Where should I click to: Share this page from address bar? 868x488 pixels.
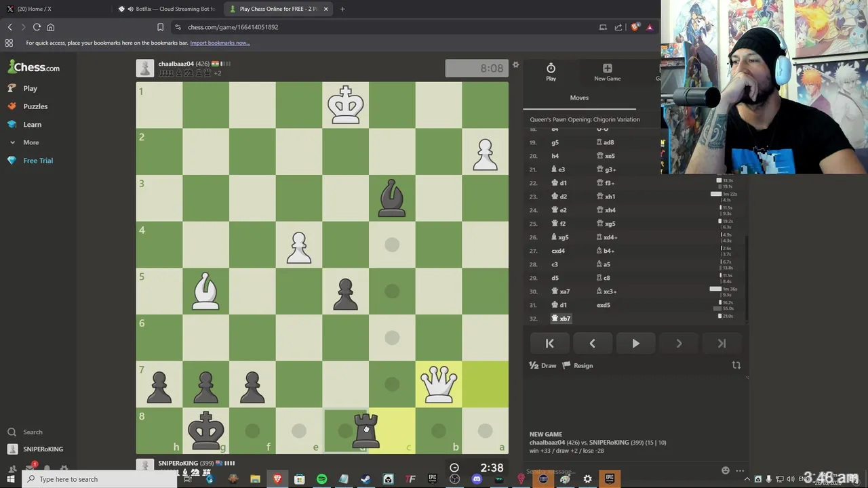click(618, 27)
